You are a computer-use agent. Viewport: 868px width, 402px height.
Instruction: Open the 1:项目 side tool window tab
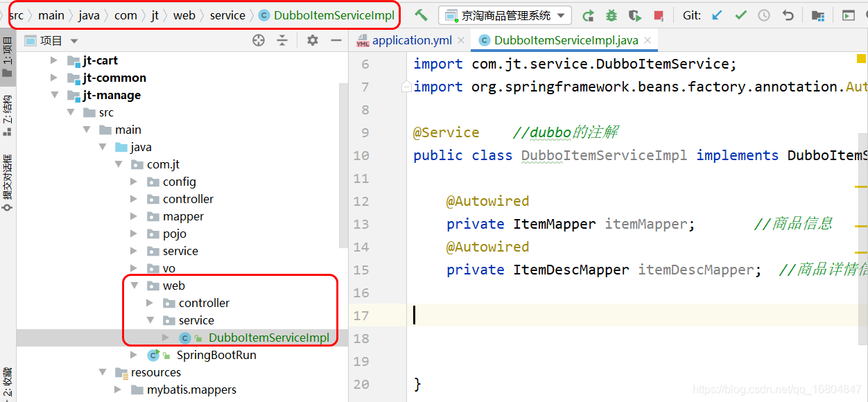(8, 57)
